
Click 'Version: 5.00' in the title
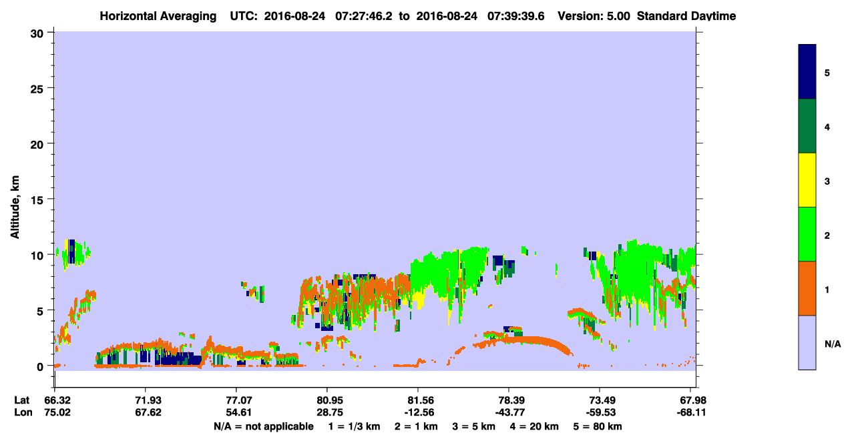click(594, 16)
